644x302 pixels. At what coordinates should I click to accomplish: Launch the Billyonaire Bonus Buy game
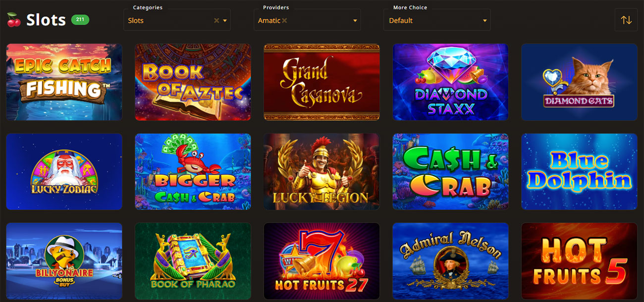tap(64, 261)
